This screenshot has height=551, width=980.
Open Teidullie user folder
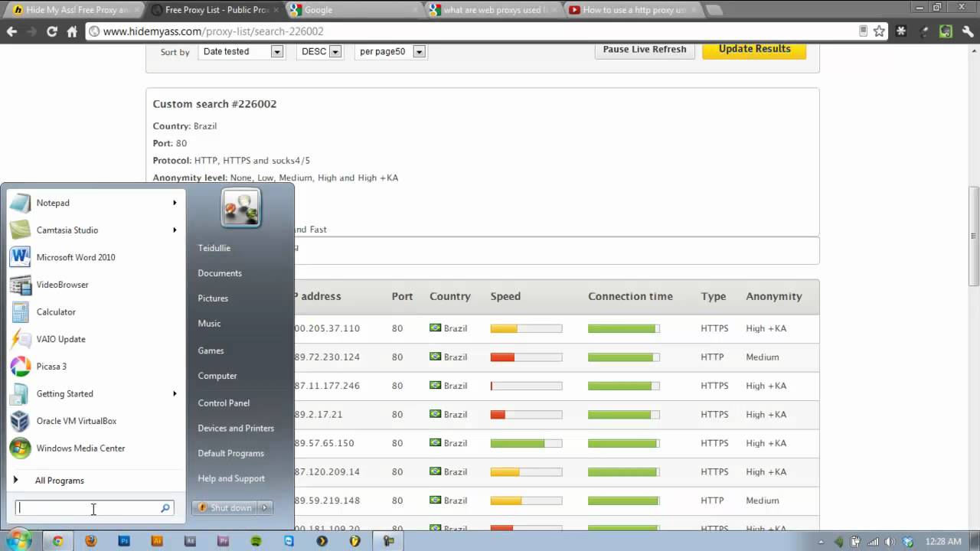point(214,248)
